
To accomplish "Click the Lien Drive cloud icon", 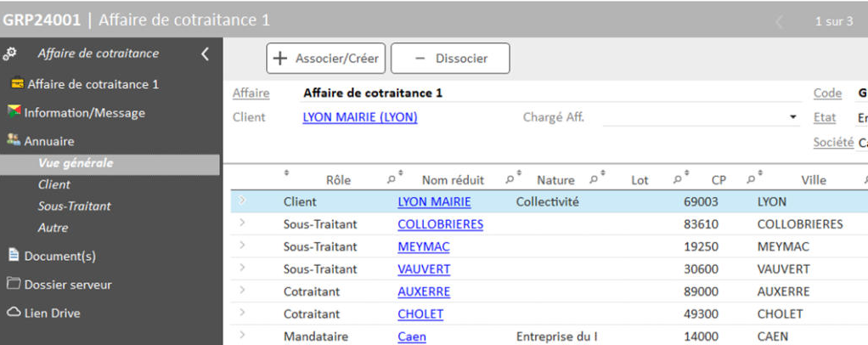I will click(x=14, y=313).
